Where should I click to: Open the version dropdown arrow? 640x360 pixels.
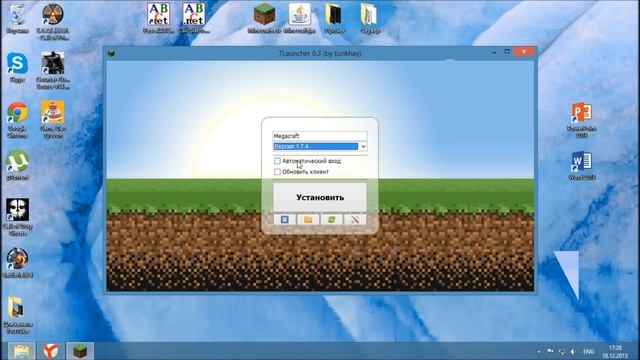(363, 146)
